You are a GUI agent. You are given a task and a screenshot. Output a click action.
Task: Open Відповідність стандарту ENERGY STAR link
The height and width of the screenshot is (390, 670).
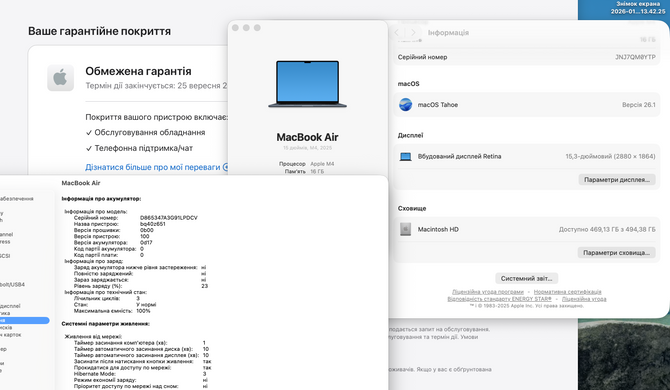click(499, 299)
